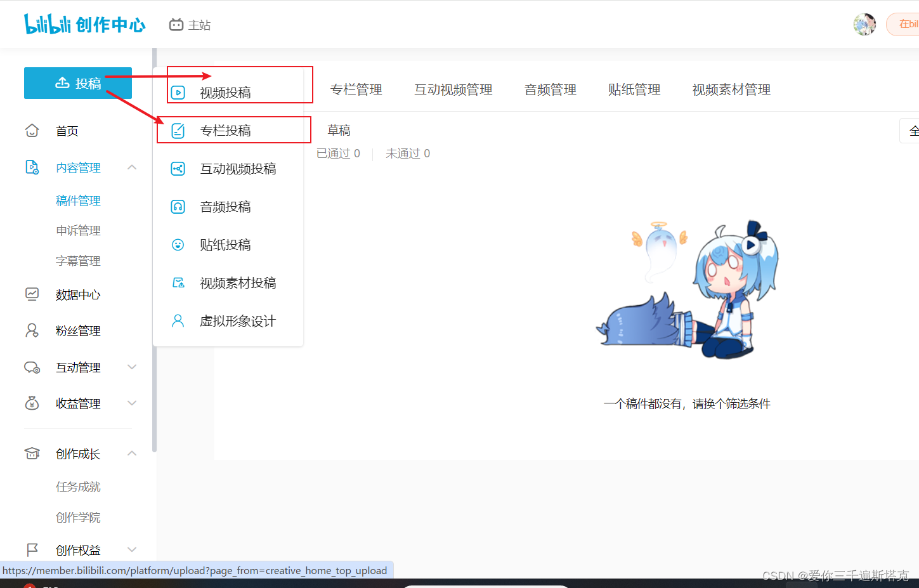Click the blue 投稿 upload button
Viewport: 919px width, 588px height.
tap(78, 83)
